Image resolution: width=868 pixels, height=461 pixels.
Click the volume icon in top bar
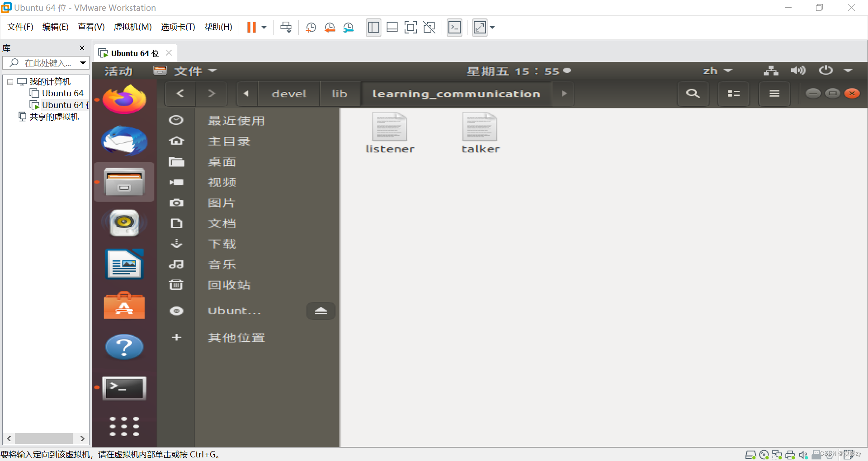(798, 71)
